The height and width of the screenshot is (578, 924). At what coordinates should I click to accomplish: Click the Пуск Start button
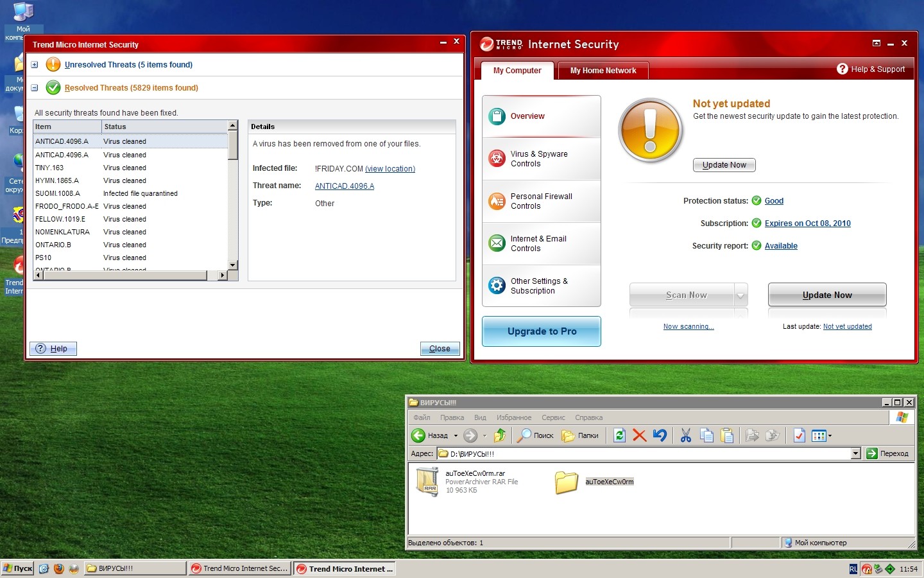coord(18,568)
